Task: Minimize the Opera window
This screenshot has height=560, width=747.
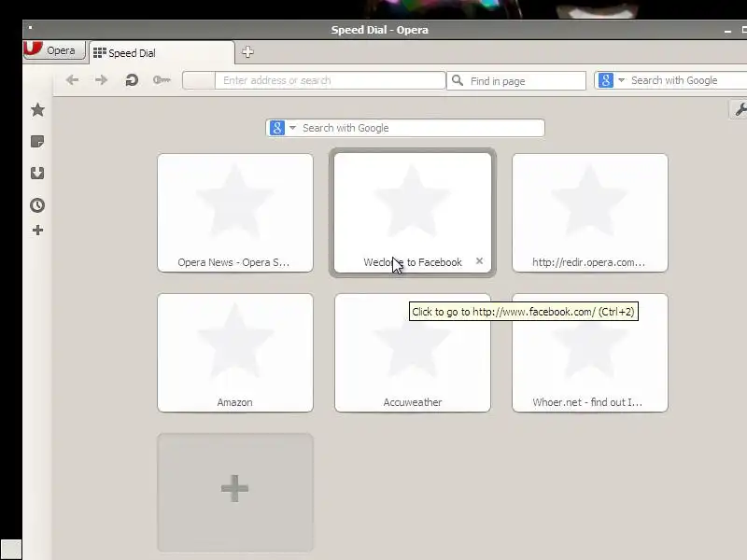Action: pos(727,31)
